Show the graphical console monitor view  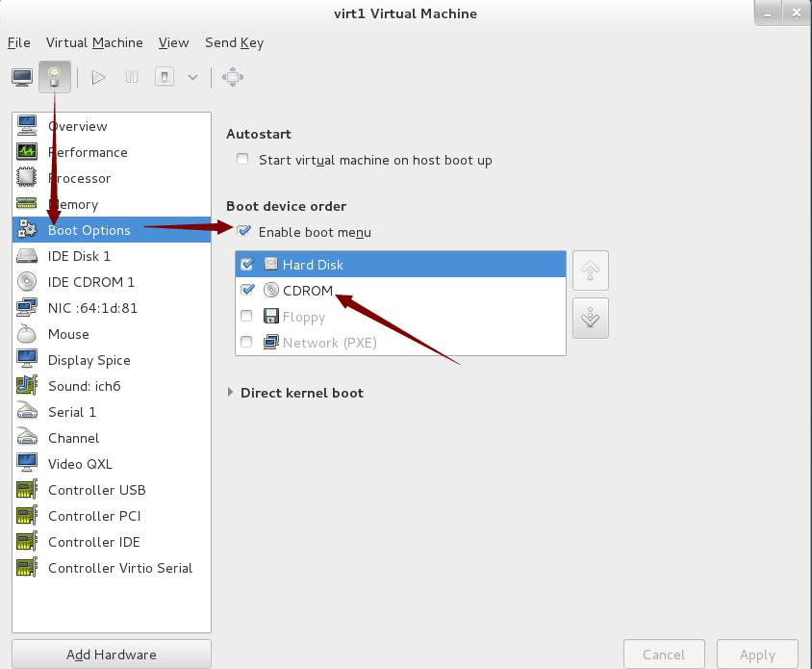pyautogui.click(x=22, y=77)
